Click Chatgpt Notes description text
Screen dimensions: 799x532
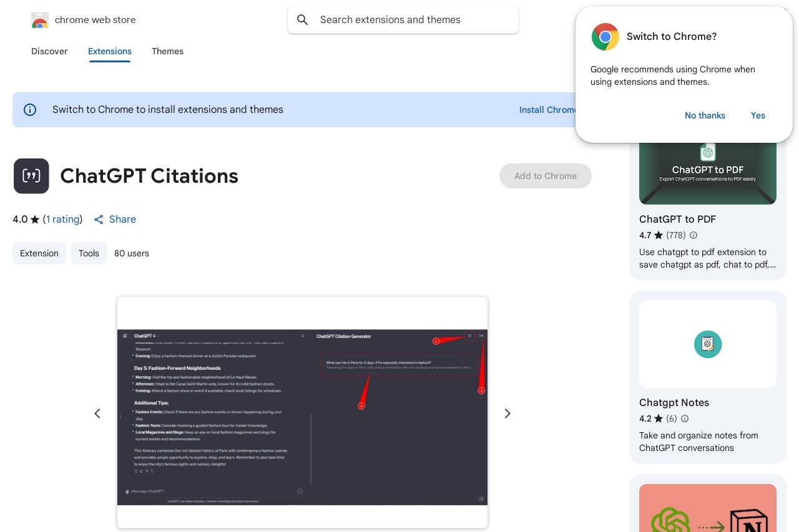[699, 442]
